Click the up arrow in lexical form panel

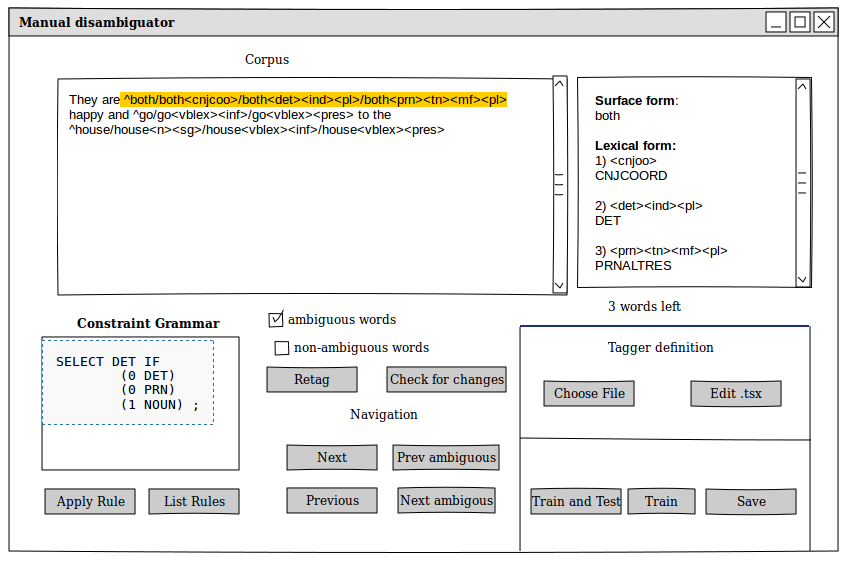[x=802, y=87]
